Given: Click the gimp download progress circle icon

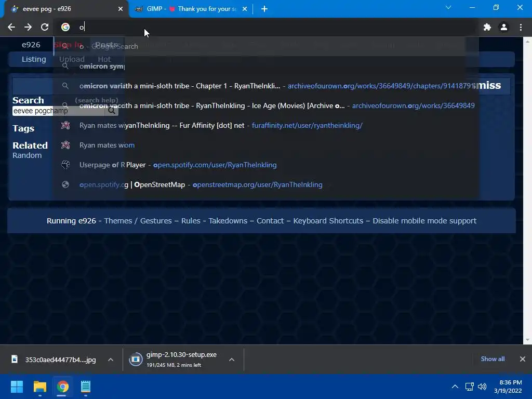Looking at the screenshot, I should (x=136, y=360).
